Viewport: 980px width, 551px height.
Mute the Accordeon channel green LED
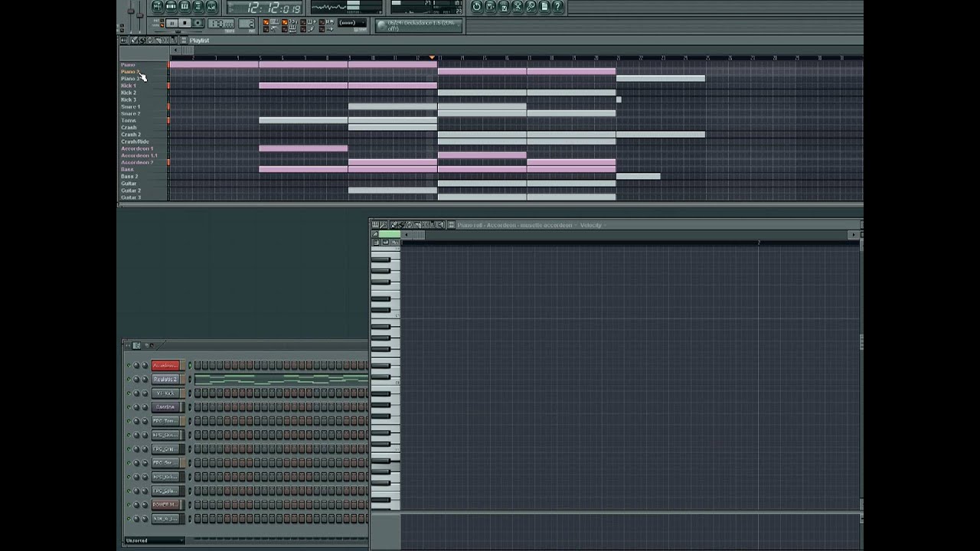coord(129,365)
